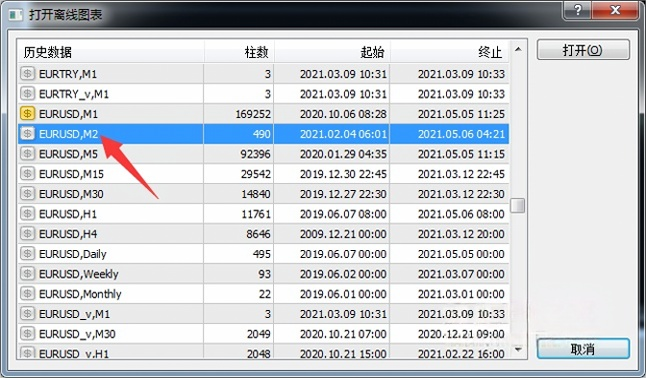The height and width of the screenshot is (378, 646).
Task: Click end date 2021.05.06 08:00
Action: [x=461, y=214]
